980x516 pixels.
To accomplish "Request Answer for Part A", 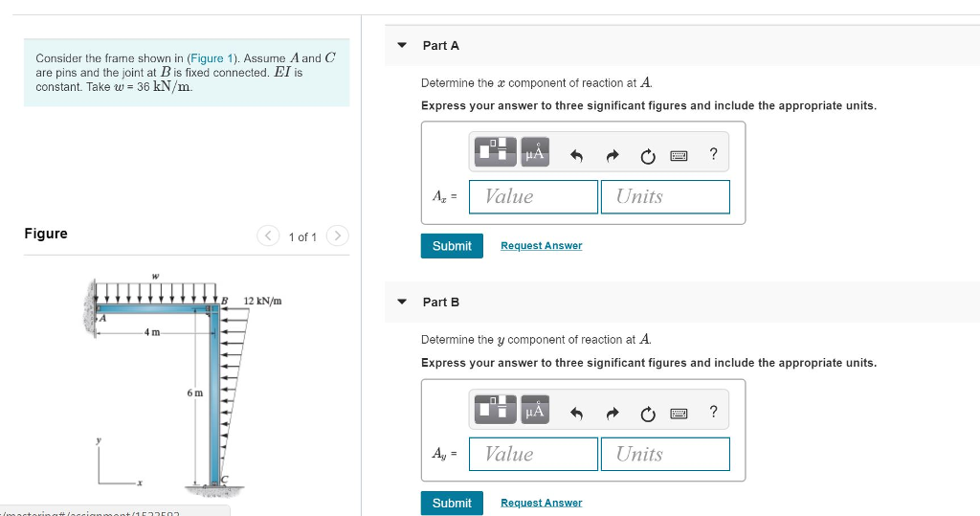I will pos(542,246).
